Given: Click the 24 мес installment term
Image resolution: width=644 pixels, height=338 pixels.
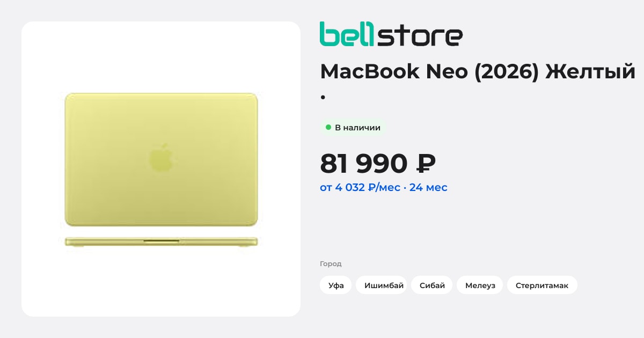Looking at the screenshot, I should (428, 188).
